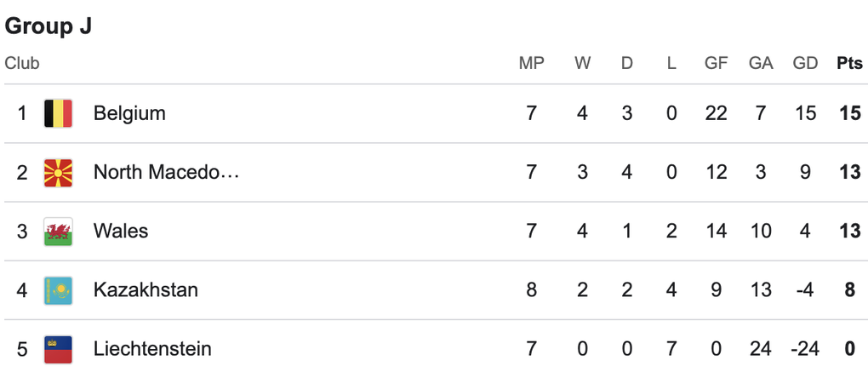The height and width of the screenshot is (372, 868).
Task: Click the North Macedonia flag icon
Action: pyautogui.click(x=58, y=173)
